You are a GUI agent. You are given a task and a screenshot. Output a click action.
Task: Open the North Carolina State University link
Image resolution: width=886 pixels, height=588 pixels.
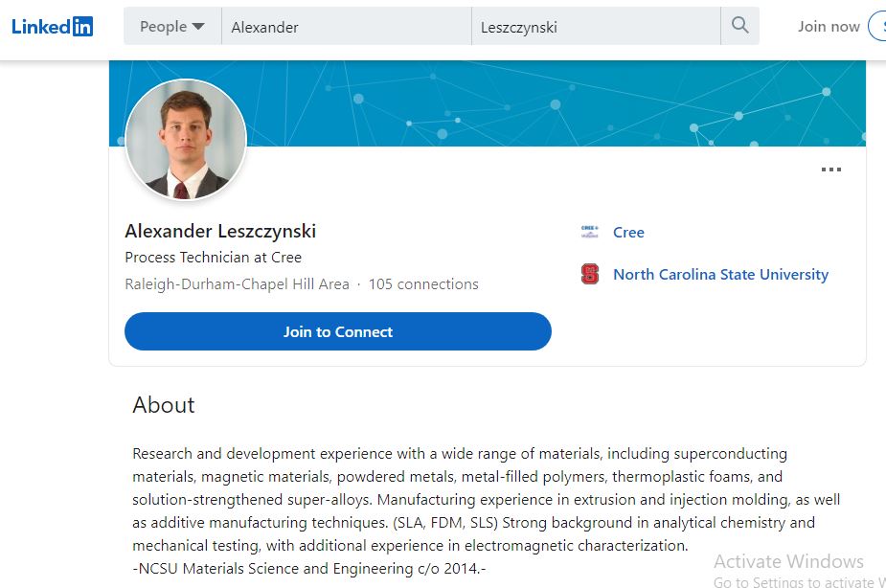click(x=720, y=275)
